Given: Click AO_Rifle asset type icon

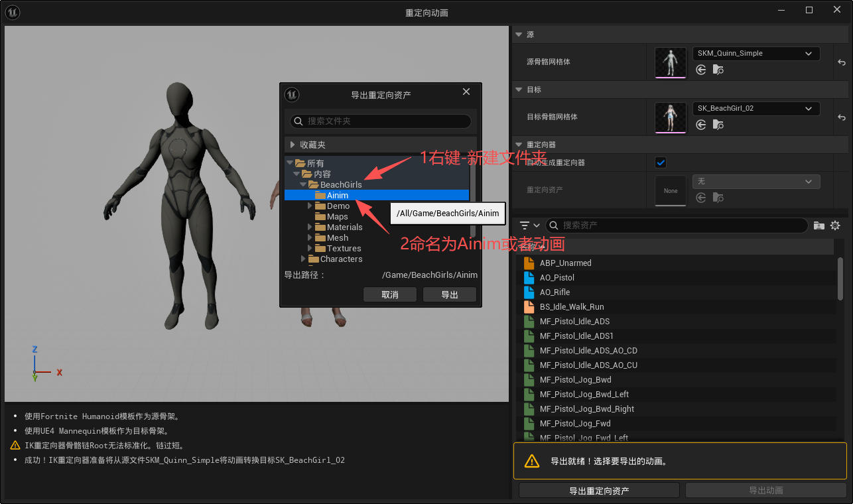Looking at the screenshot, I should 529,292.
